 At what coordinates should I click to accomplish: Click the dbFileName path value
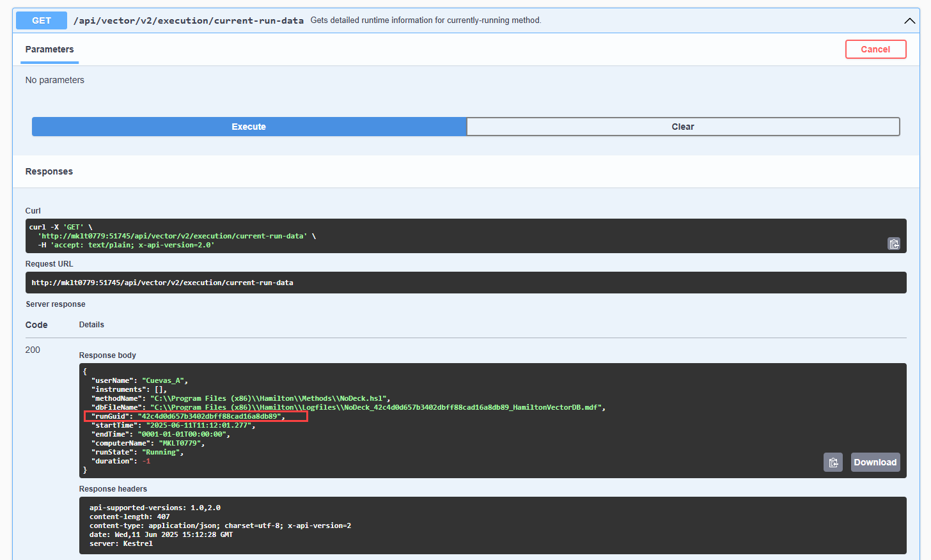pos(375,407)
